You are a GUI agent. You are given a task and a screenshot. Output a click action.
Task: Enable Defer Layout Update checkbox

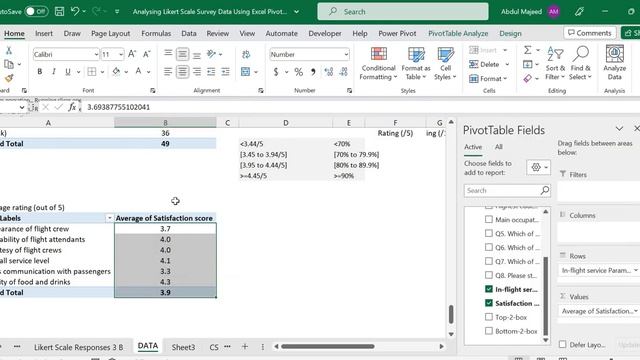[562, 344]
